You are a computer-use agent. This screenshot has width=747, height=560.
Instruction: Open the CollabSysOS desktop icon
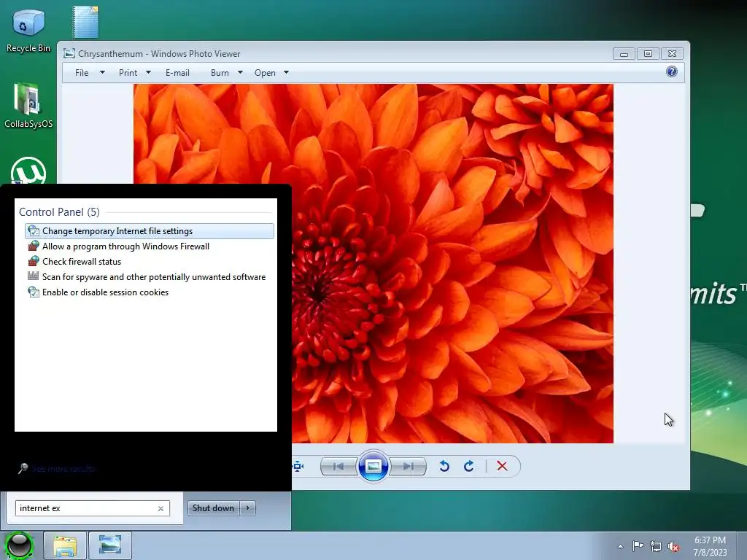pyautogui.click(x=28, y=106)
